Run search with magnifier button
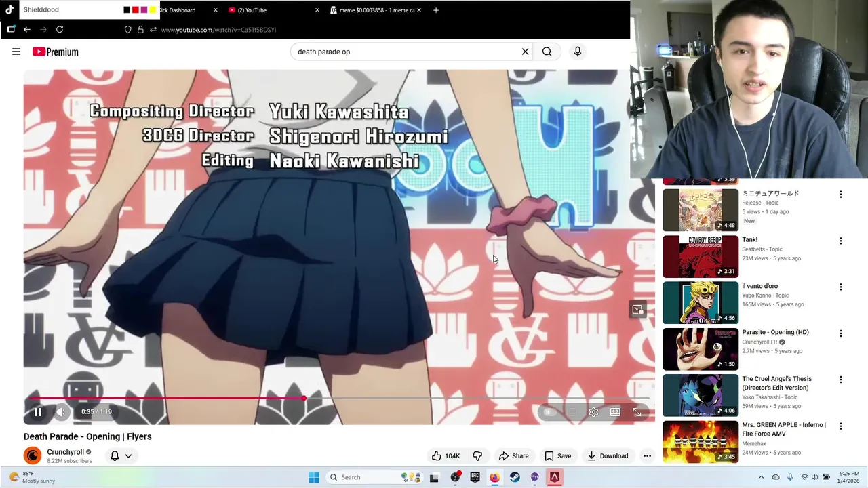The image size is (868, 488). 547,52
